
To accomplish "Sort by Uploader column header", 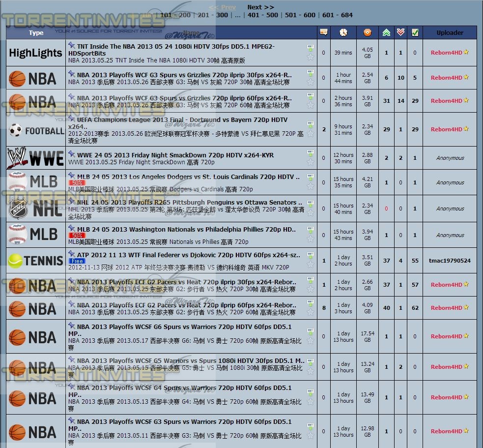I will (x=450, y=32).
